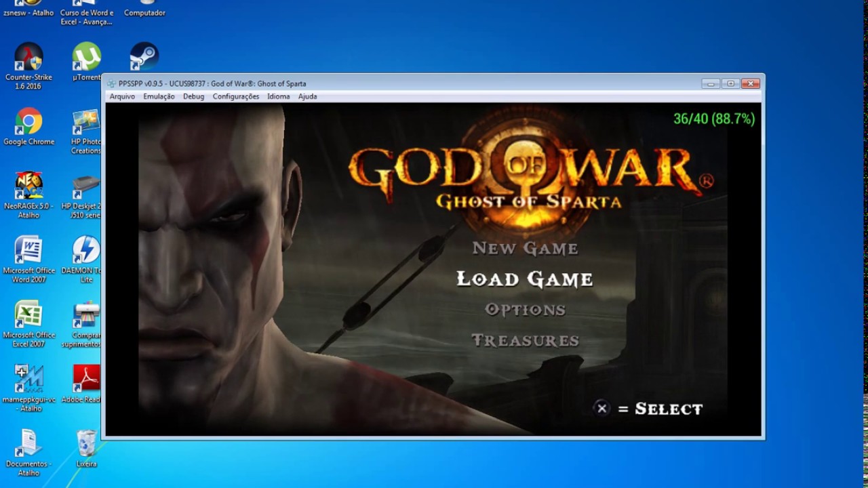
Task: Open the Idioma menu
Action: click(x=278, y=96)
